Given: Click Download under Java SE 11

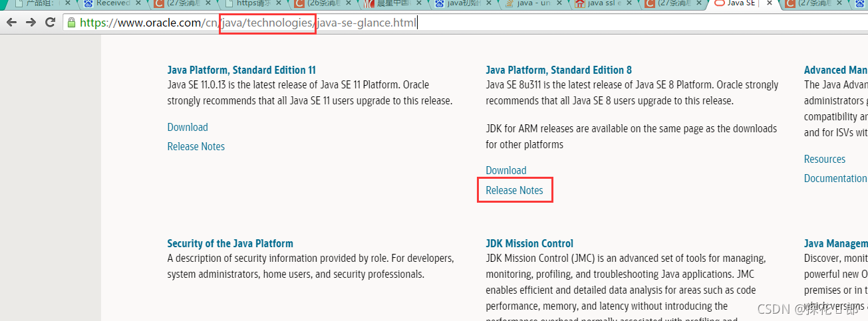Looking at the screenshot, I should click(x=188, y=127).
